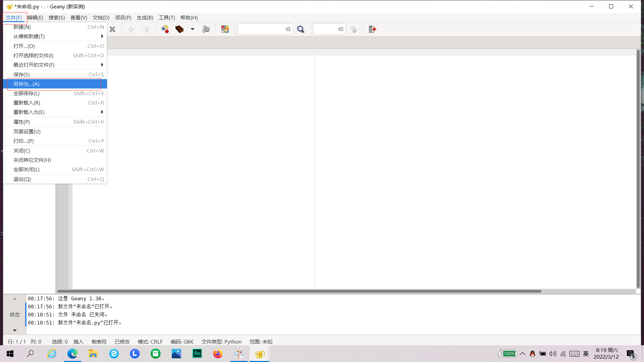Open the 项目(P) menu
The image size is (644, 362).
[123, 17]
